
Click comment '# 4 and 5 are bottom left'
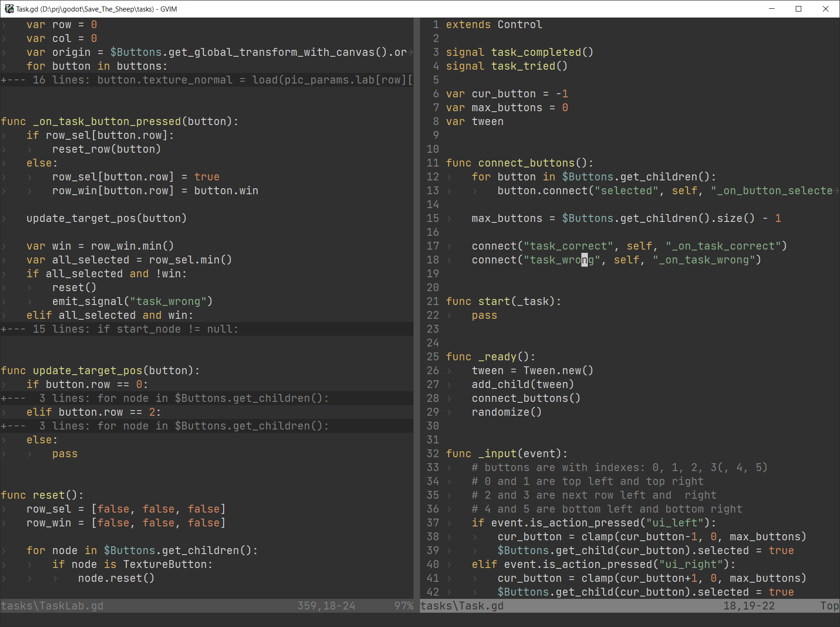tap(607, 509)
